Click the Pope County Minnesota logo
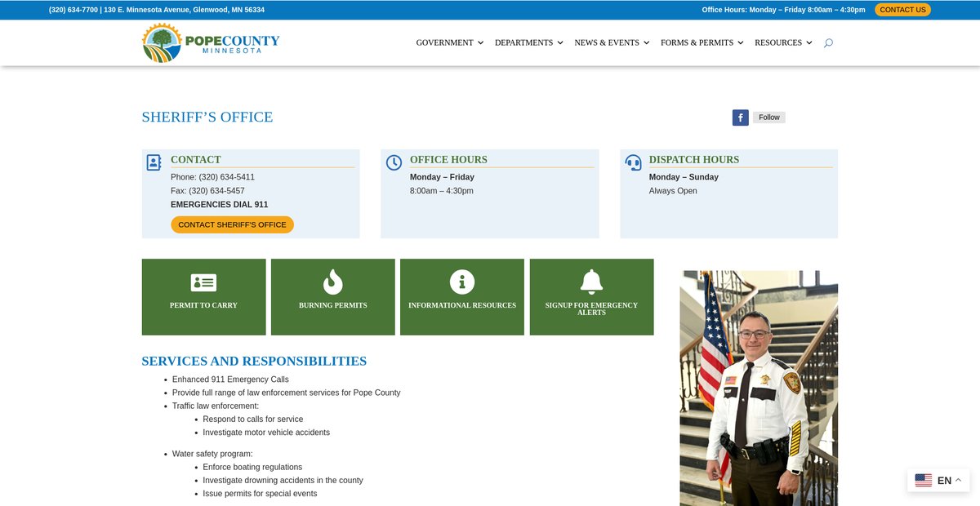 pyautogui.click(x=211, y=42)
